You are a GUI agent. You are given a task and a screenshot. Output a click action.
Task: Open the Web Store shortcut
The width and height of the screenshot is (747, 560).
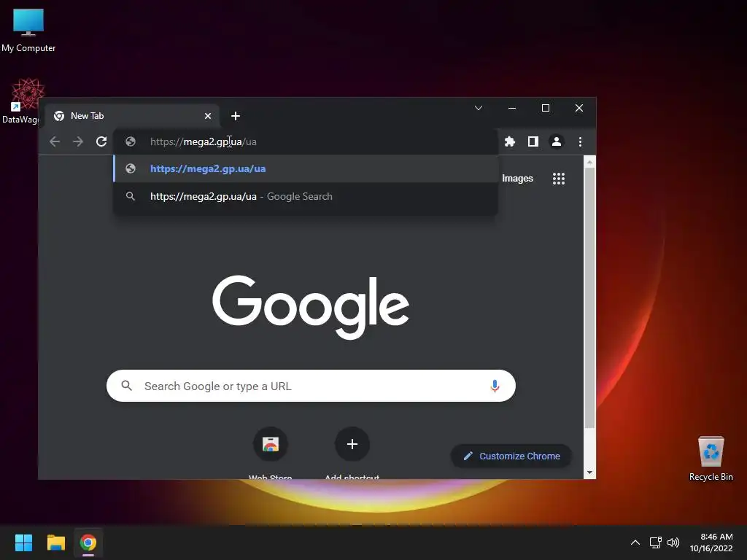(270, 444)
